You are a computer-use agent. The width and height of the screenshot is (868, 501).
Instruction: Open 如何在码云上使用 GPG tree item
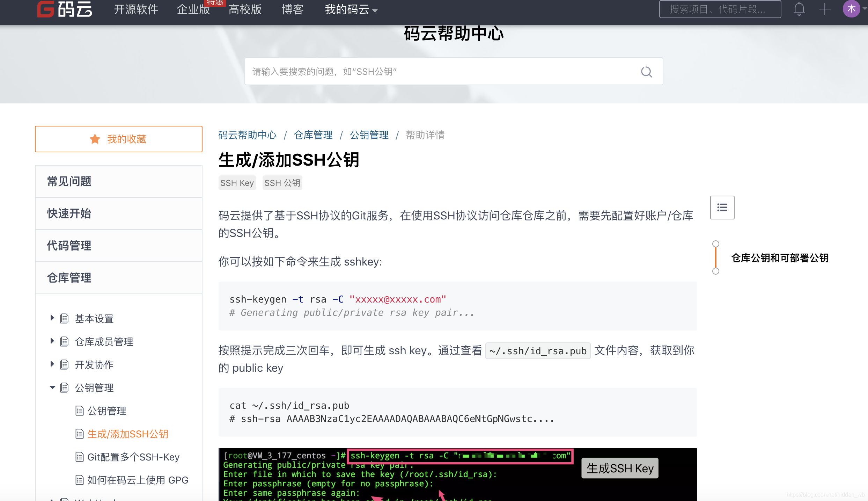138,480
